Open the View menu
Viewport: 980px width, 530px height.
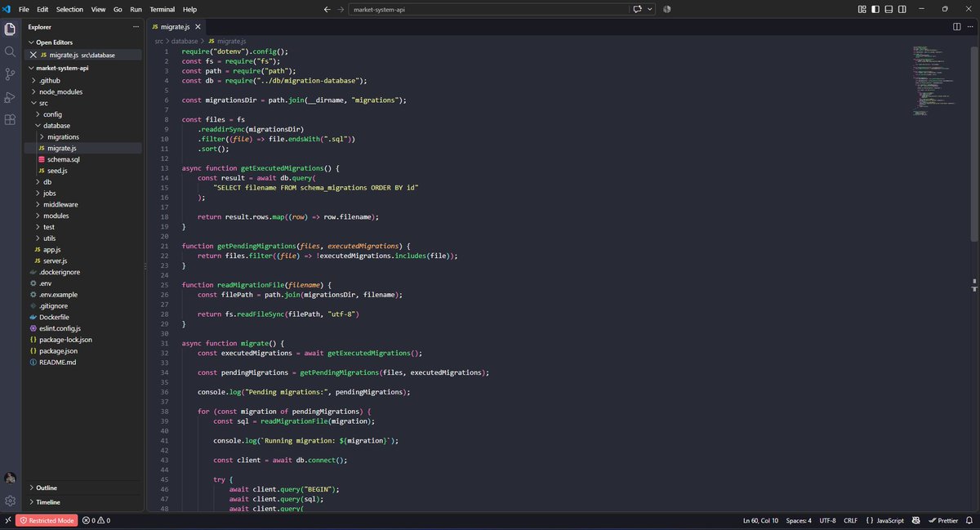(98, 9)
